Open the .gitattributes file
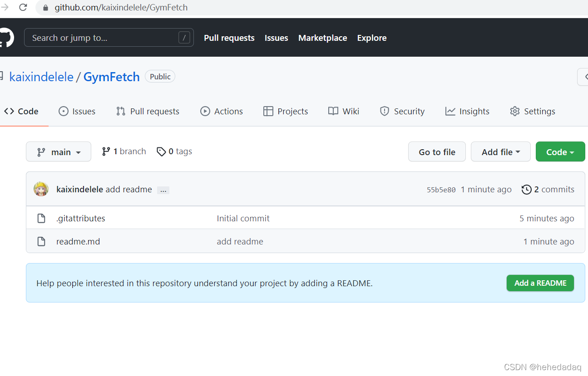The height and width of the screenshot is (376, 588). coord(81,218)
